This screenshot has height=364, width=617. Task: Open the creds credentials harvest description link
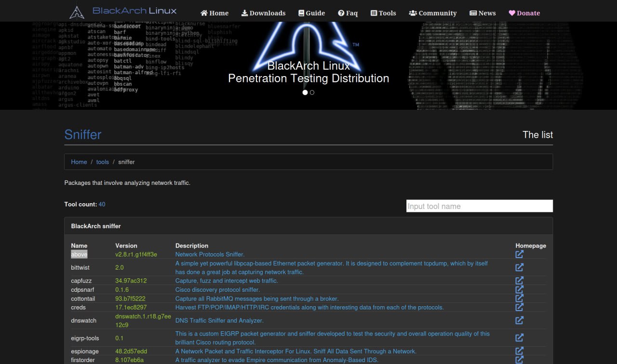tap(309, 307)
